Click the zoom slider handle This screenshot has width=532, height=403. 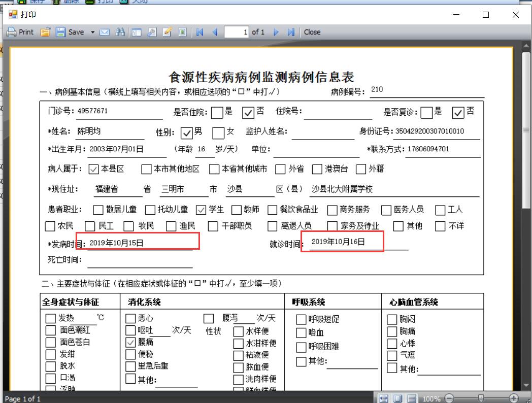click(481, 398)
